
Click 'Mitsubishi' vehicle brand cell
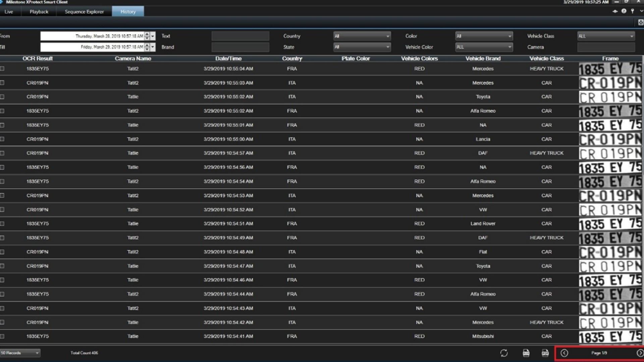click(483, 336)
